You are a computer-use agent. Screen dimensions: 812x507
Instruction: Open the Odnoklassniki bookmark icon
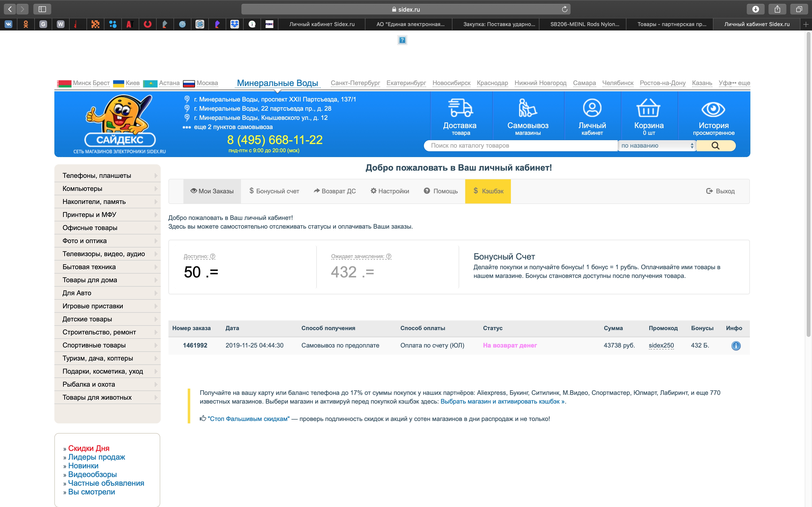coord(26,24)
